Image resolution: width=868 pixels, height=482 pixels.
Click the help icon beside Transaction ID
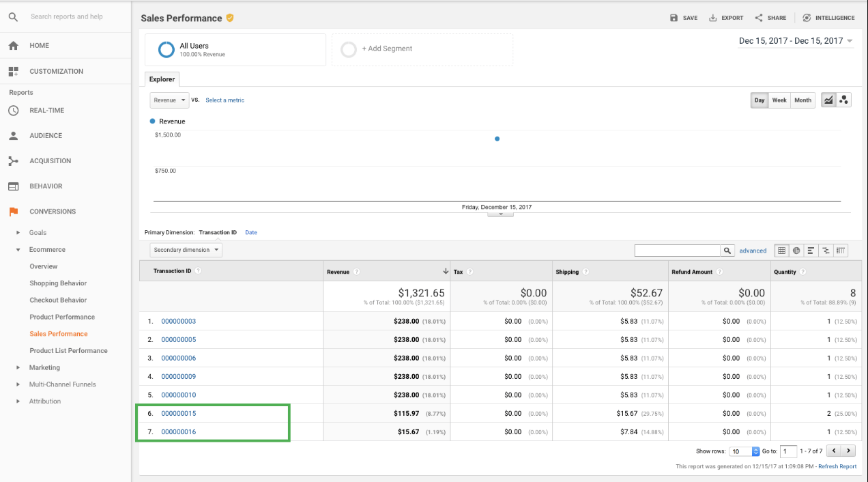[198, 271]
